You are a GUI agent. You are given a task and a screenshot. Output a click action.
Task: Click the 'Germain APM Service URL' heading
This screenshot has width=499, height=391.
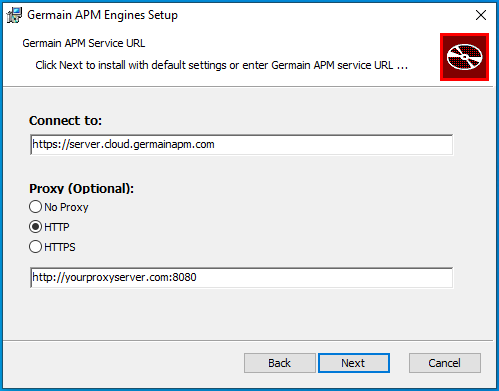(84, 43)
